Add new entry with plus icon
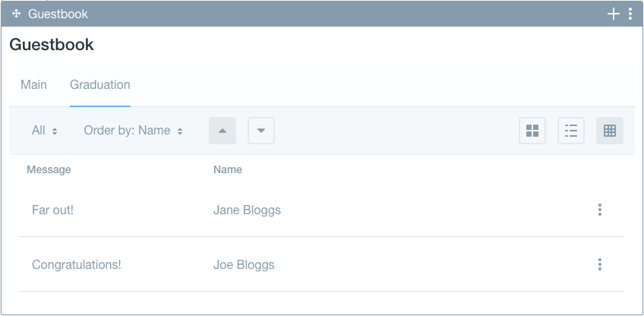Viewport: 644px width, 316px height. [613, 14]
